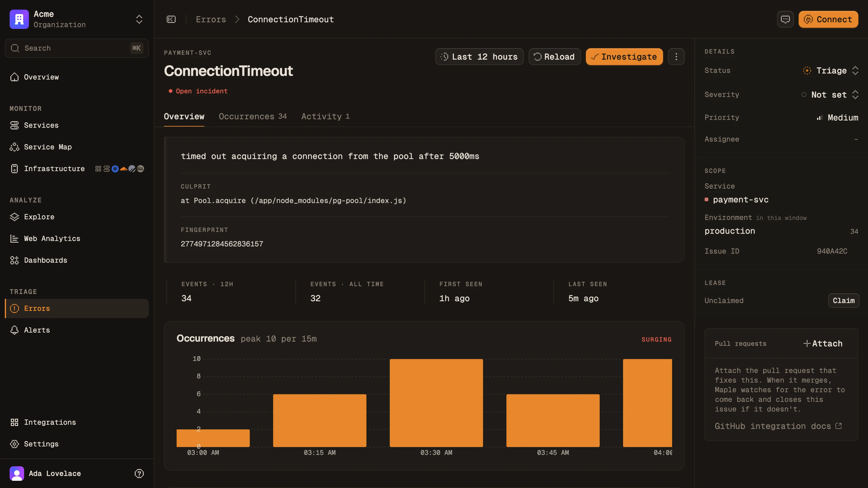
Task: Go to Overview in sidebar
Action: (77, 77)
